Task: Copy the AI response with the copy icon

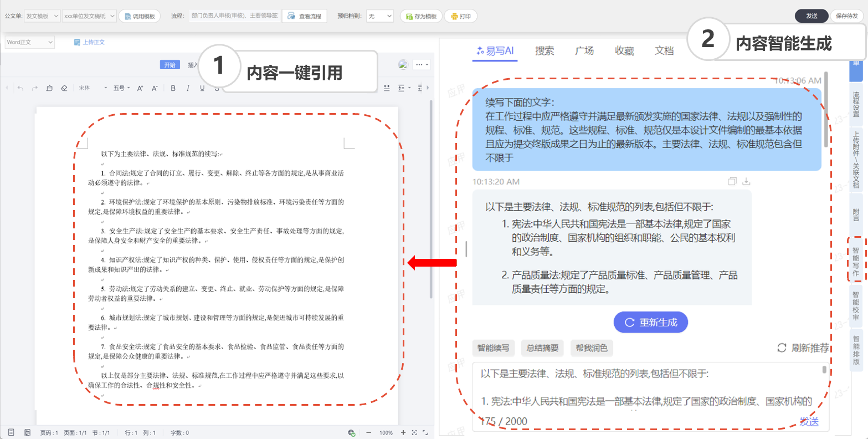Action: (732, 181)
